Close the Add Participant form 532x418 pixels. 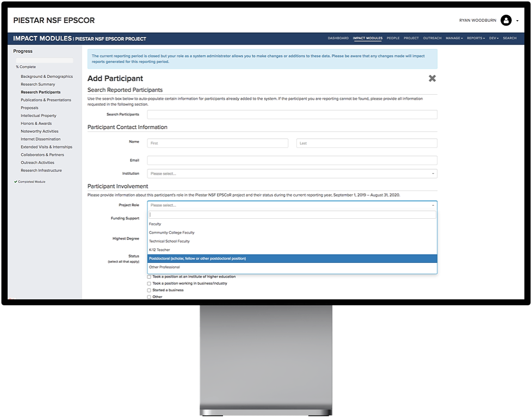click(432, 78)
